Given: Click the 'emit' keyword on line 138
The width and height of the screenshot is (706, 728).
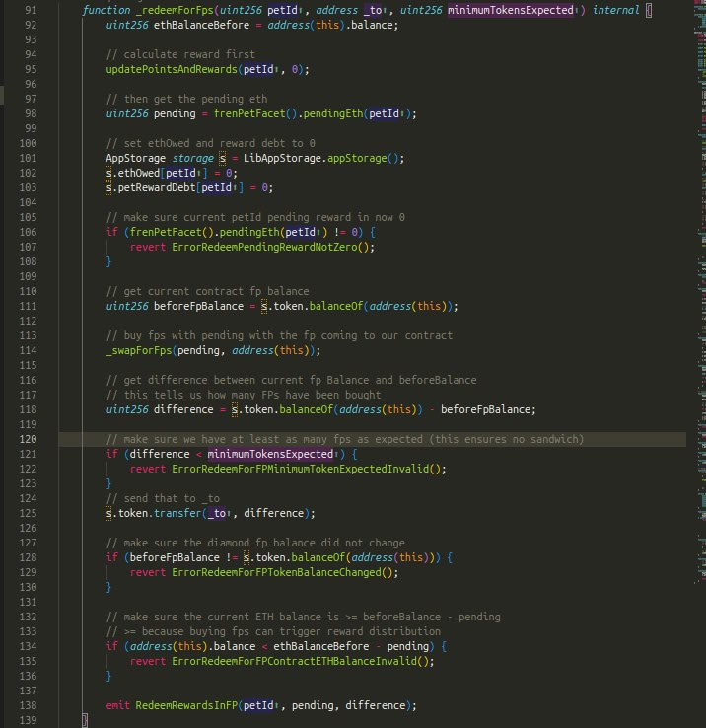Looking at the screenshot, I should tap(118, 705).
